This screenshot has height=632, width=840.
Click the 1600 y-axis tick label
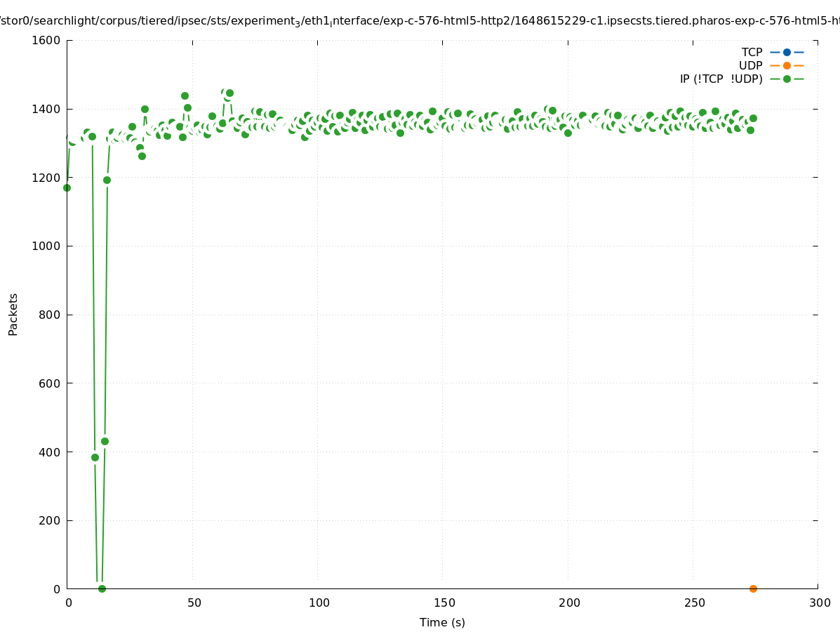(46, 40)
